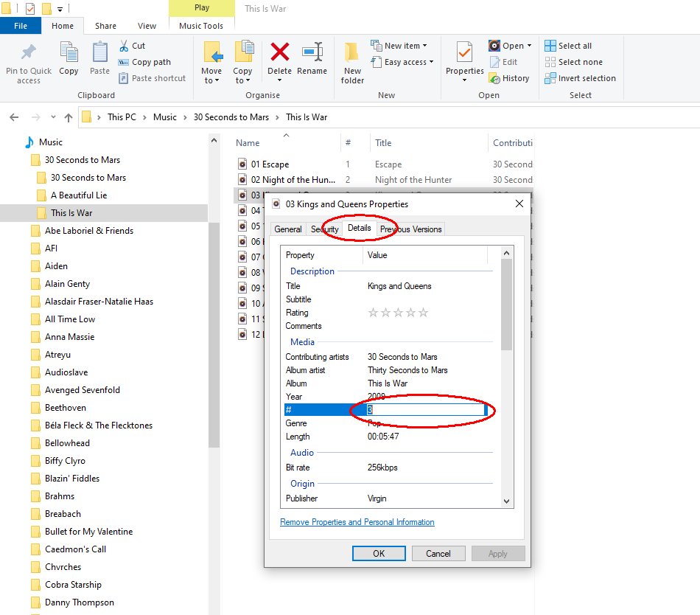Select A Beautiful Lie folder in tree
The height and width of the screenshot is (615, 700).
[79, 195]
